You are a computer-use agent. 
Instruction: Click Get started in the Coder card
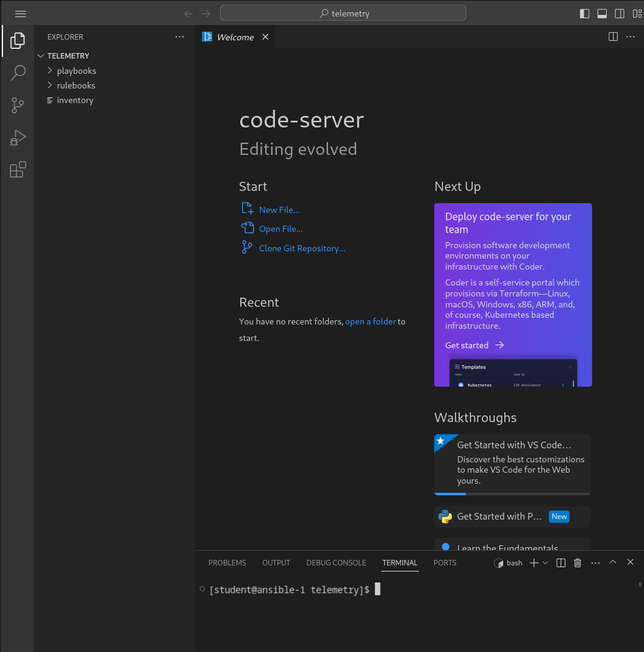[x=474, y=345]
